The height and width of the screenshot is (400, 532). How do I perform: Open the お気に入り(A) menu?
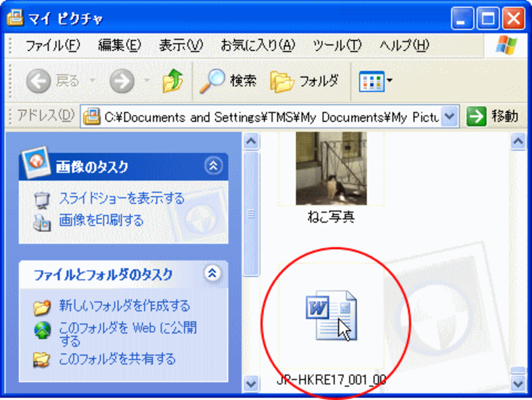pyautogui.click(x=258, y=45)
